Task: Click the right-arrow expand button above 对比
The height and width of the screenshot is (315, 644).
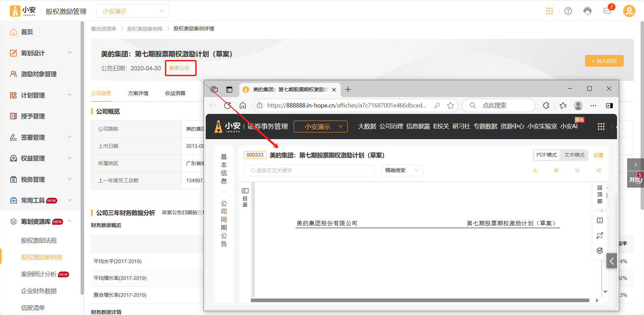Action: (635, 165)
